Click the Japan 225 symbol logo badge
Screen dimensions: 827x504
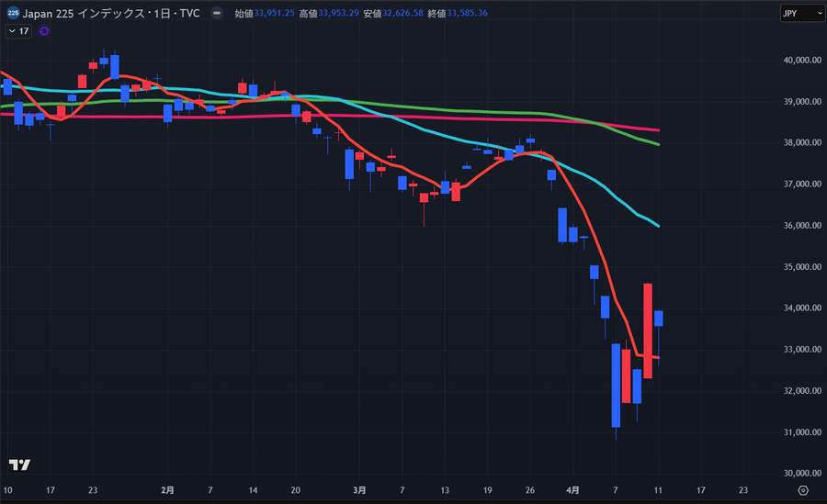(13, 13)
